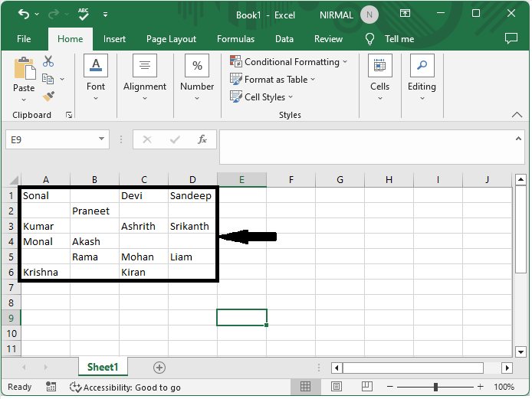Click Accessibility: Good to go status
The width and height of the screenshot is (532, 399).
tap(125, 388)
